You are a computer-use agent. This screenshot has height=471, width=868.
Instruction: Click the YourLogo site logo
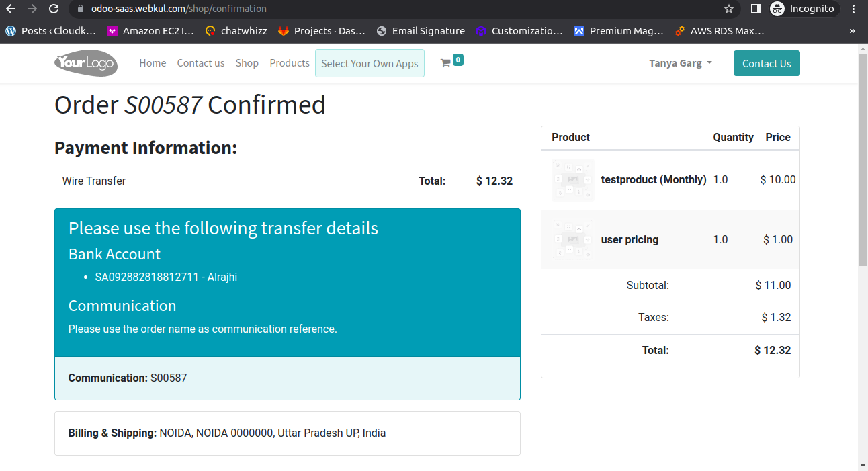[86, 63]
